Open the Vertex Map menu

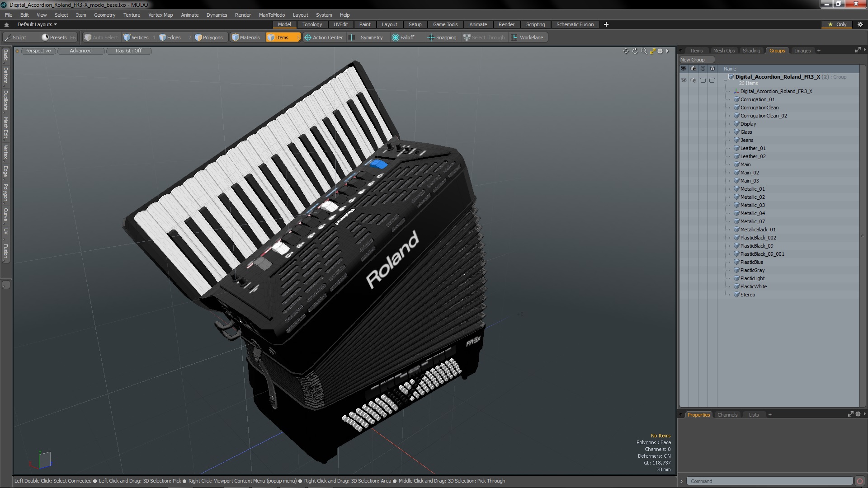(x=160, y=15)
